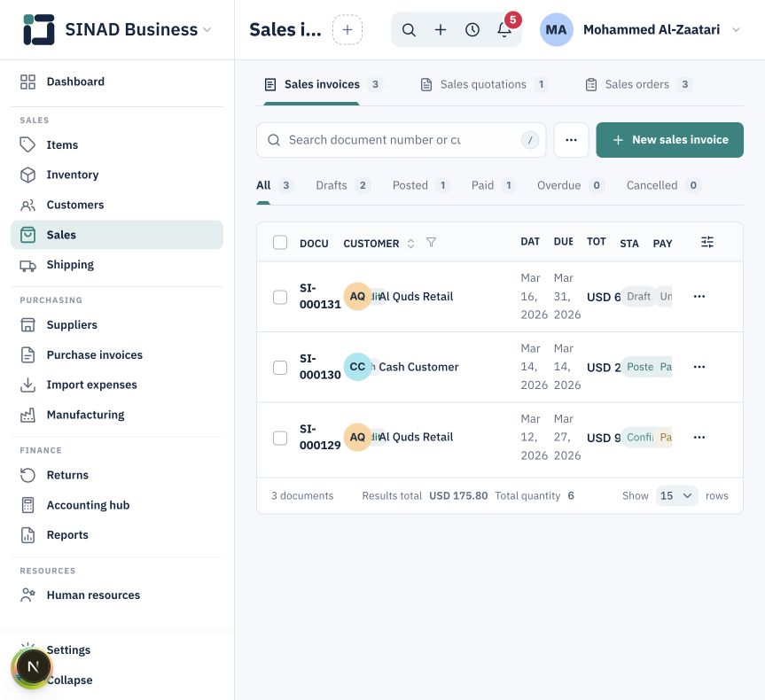
Task: Open the Accounting hub
Action: click(117, 505)
